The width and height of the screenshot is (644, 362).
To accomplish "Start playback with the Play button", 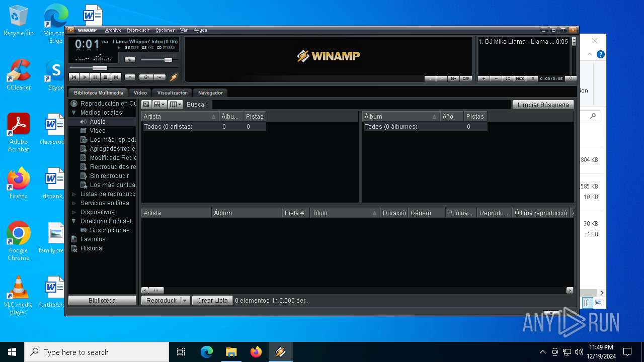I will 85,77.
